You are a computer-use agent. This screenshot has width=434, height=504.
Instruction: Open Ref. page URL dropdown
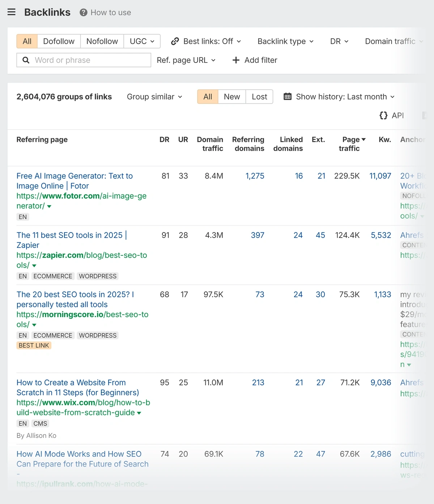(x=186, y=60)
